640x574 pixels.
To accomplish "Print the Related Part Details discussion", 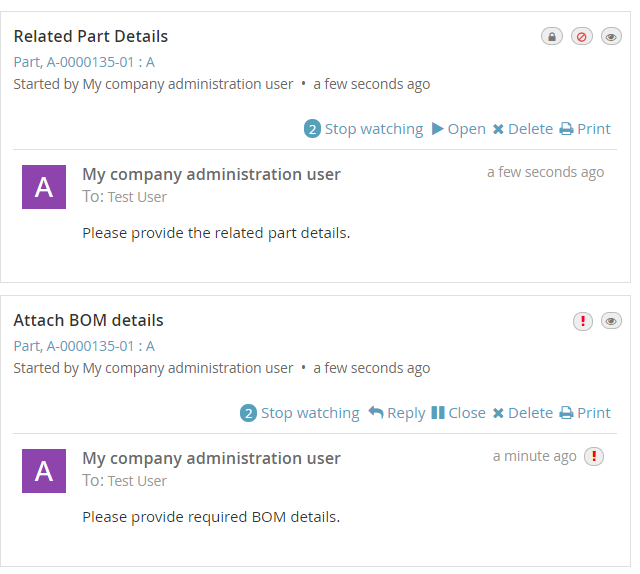I will coord(585,129).
